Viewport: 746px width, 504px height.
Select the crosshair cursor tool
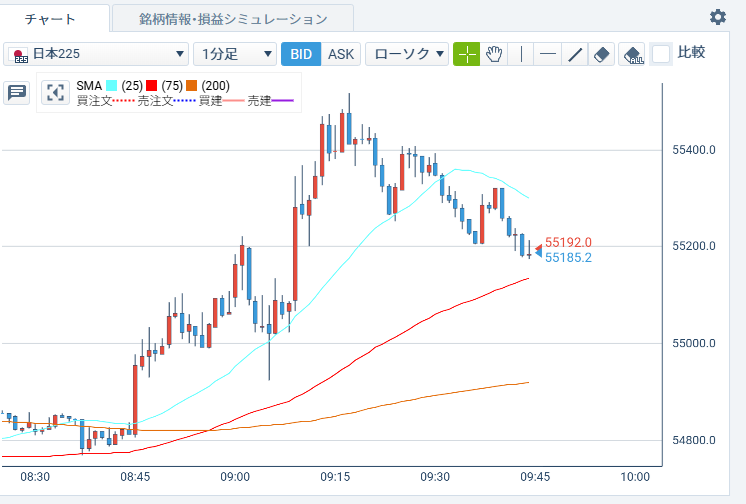pos(467,54)
